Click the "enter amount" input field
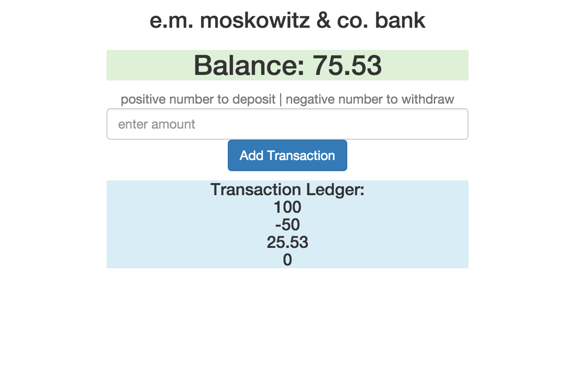This screenshot has height=370, width=588. coord(287,124)
